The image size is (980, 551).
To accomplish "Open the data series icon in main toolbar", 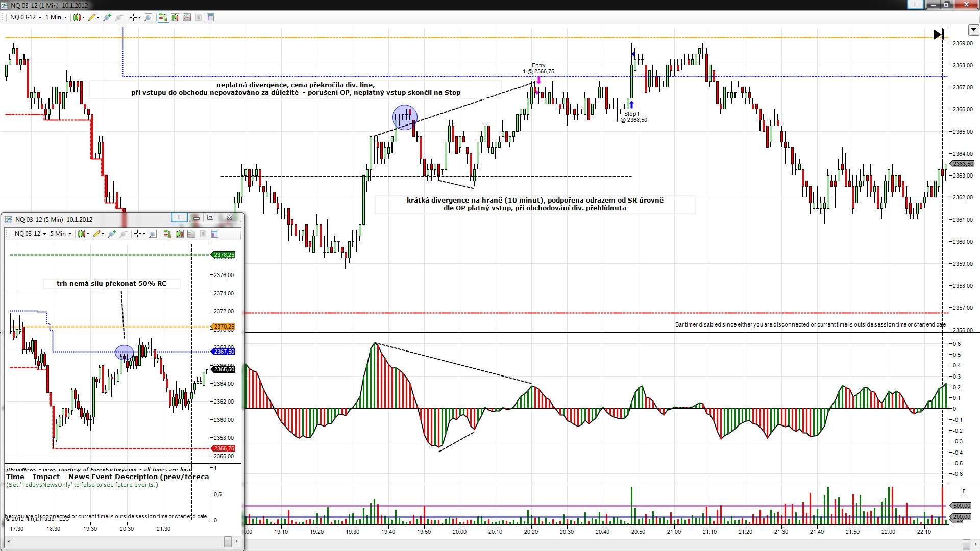I will (x=175, y=17).
